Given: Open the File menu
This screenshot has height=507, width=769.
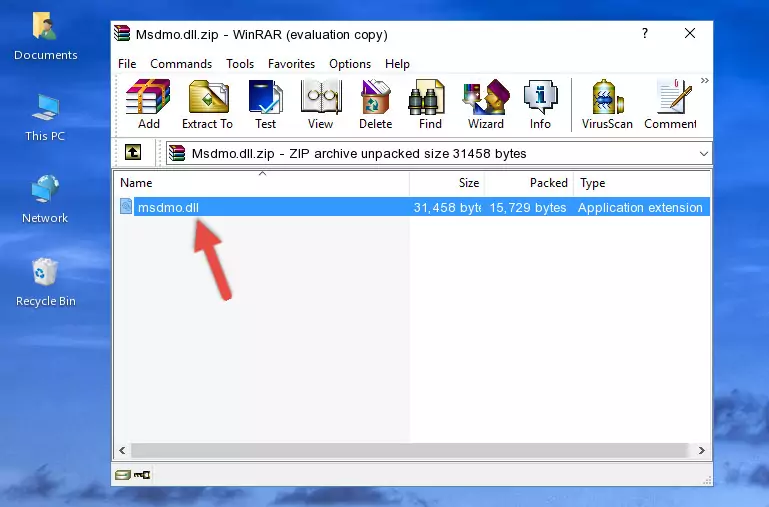Looking at the screenshot, I should tap(127, 64).
